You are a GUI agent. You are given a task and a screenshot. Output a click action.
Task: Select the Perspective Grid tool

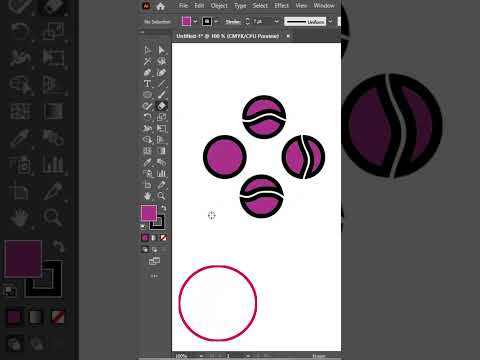[x=162, y=140]
